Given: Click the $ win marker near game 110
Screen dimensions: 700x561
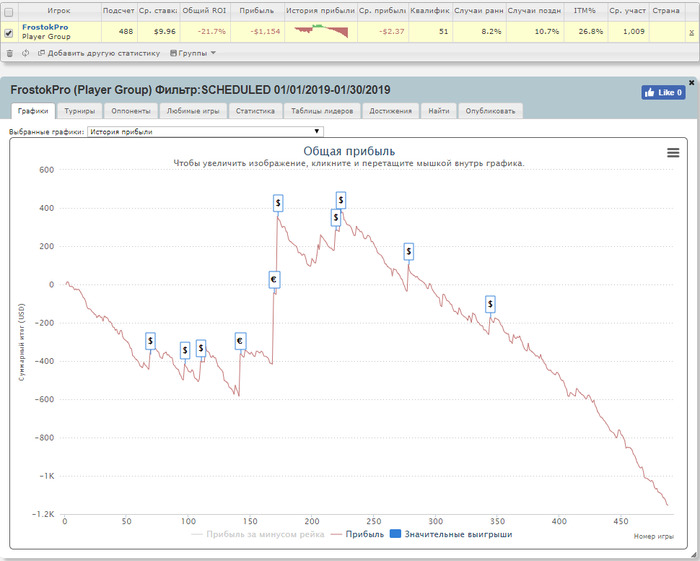Looking at the screenshot, I should [201, 348].
